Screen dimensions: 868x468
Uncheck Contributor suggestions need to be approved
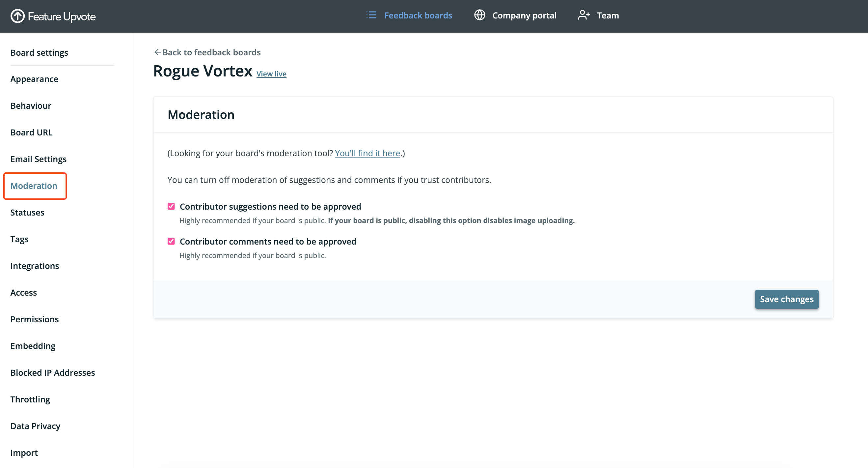pos(171,206)
